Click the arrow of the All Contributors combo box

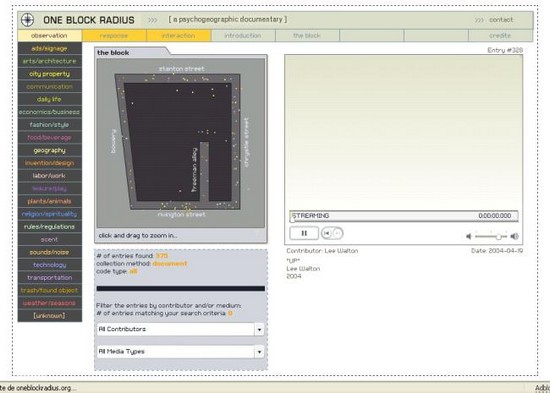click(x=259, y=329)
